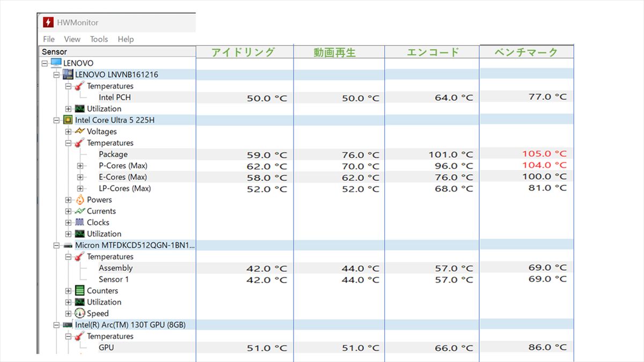
Task: Expand the P-Cores (Max) row
Action: click(80, 166)
